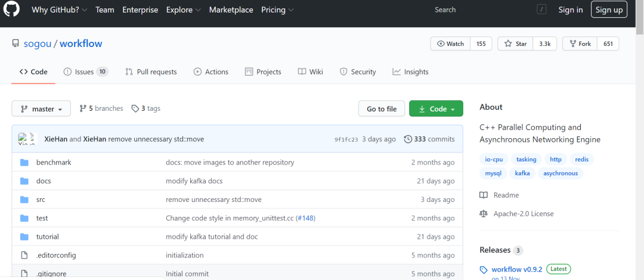Star the workflow repository
This screenshot has width=644, height=280.
point(515,44)
